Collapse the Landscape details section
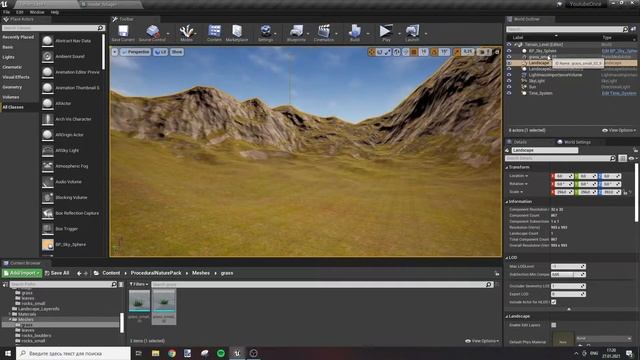640x360 pixels. (507, 316)
